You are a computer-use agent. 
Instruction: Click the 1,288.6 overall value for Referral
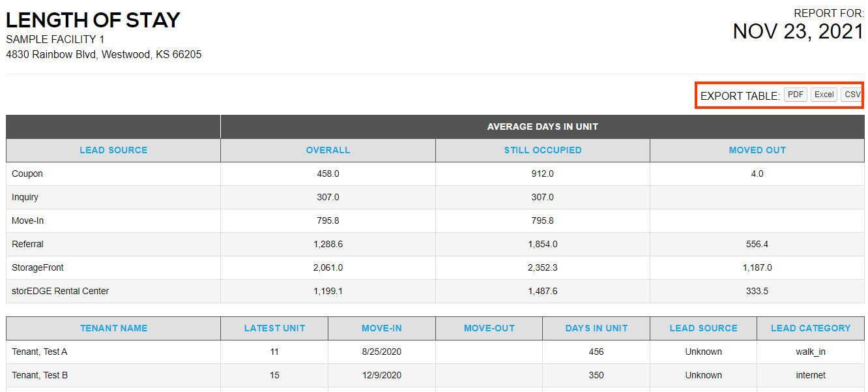328,245
